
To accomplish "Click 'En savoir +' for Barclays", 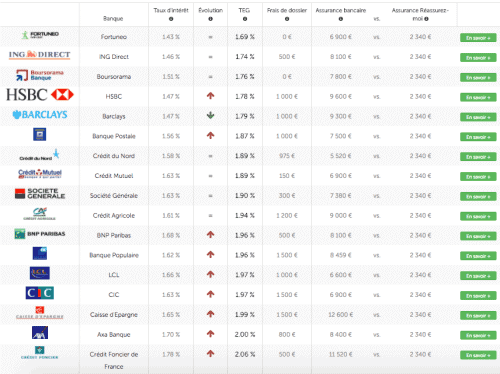I will point(478,117).
